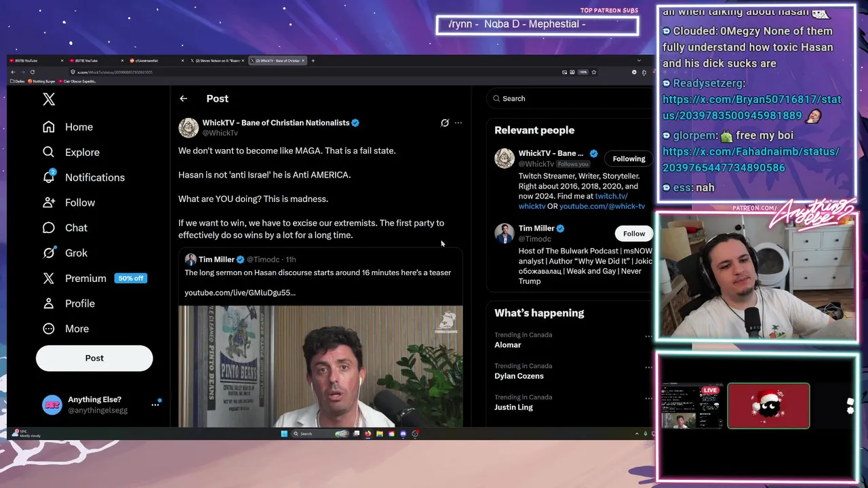Click the Following button for WhickTV
Viewport: 868px width, 488px height.
tap(629, 159)
